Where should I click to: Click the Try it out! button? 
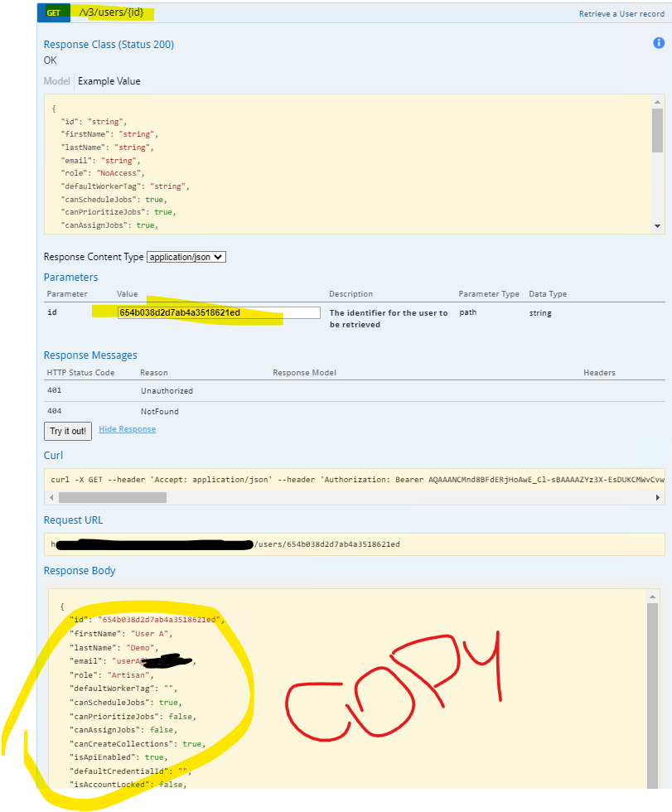[67, 431]
